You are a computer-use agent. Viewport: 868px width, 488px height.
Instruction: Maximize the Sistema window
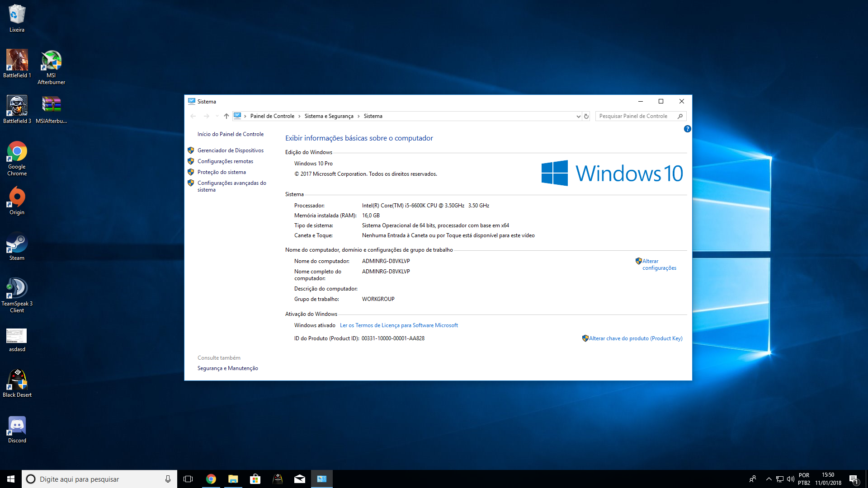(x=661, y=101)
